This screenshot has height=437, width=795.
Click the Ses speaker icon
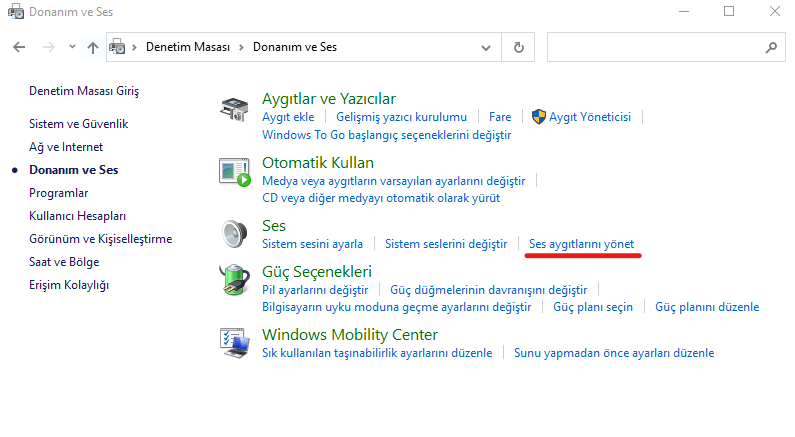coord(235,234)
